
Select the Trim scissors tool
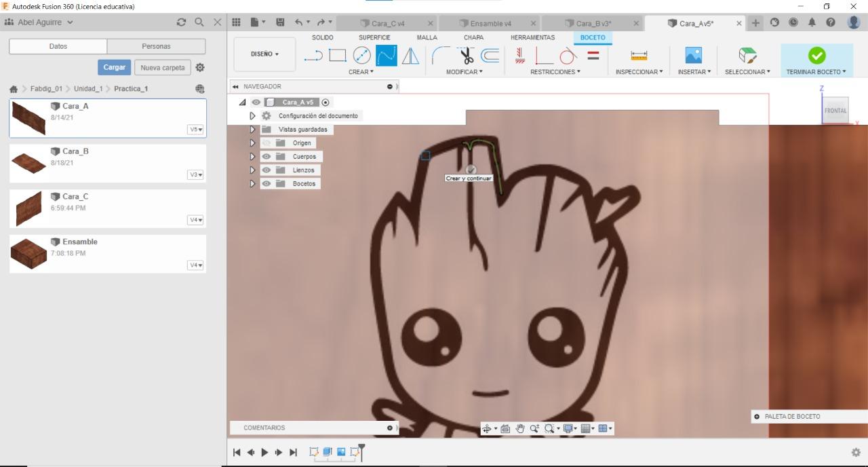pyautogui.click(x=466, y=56)
